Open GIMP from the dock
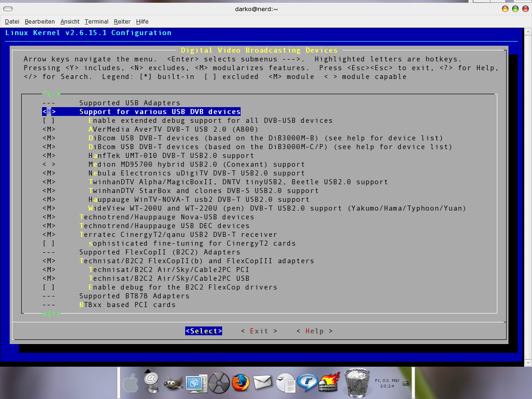Screen dimensions: 532x399 tap(173, 383)
